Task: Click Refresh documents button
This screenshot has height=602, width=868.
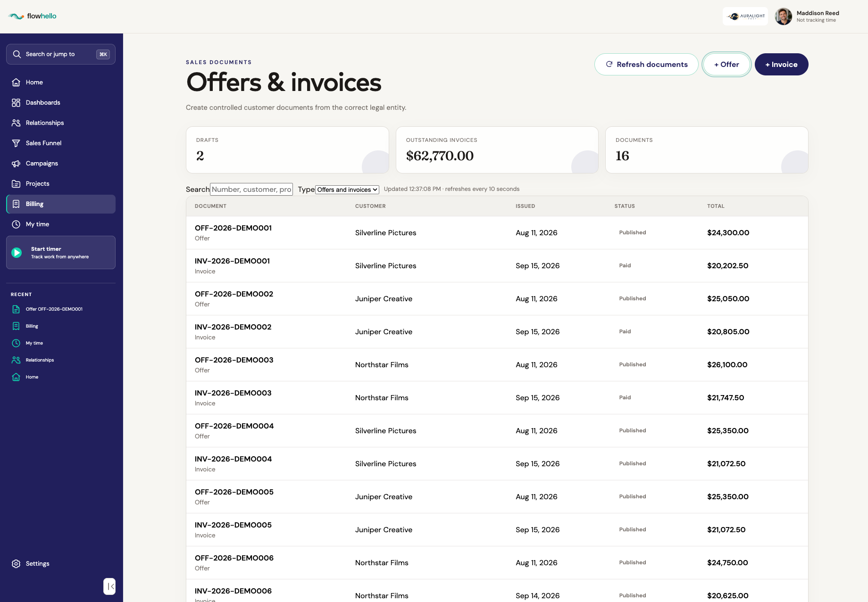Action: pos(646,65)
